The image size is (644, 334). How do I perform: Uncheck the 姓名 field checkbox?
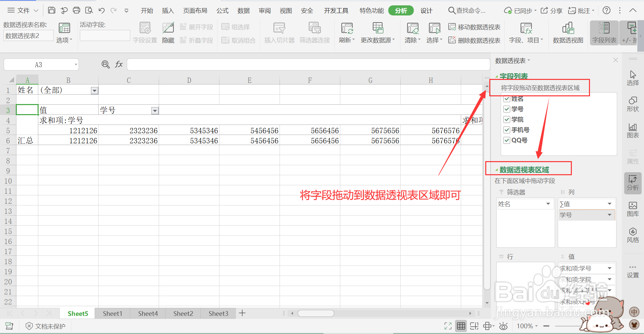pyautogui.click(x=507, y=99)
